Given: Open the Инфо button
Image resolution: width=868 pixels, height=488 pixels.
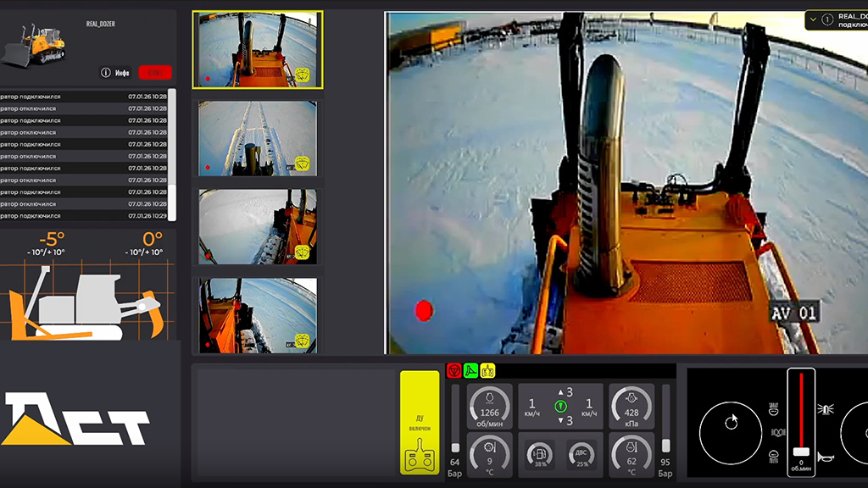Looking at the screenshot, I should (116, 73).
